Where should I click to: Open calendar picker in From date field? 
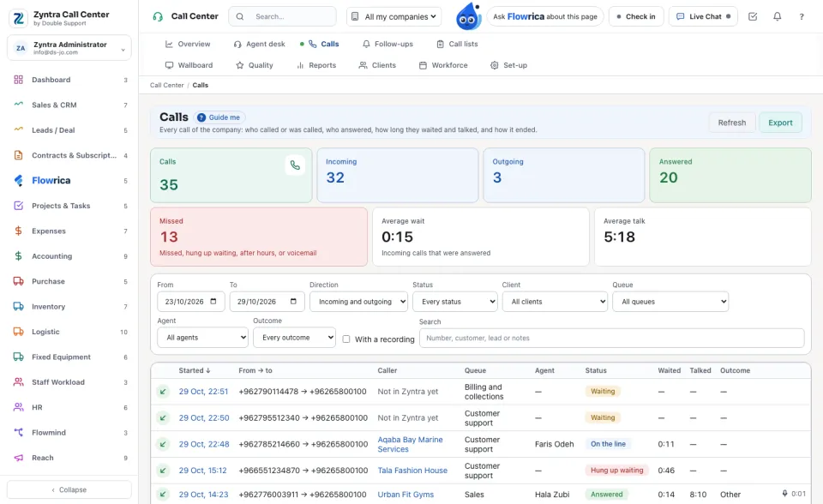click(x=213, y=302)
